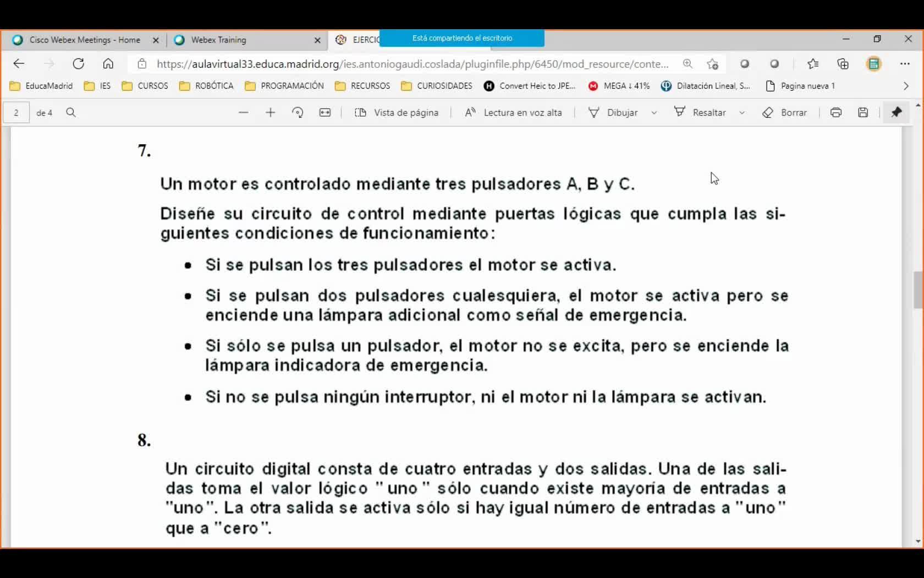Expand the Resaltar color dropdown arrow
Viewport: 924px width, 578px height.
(742, 112)
